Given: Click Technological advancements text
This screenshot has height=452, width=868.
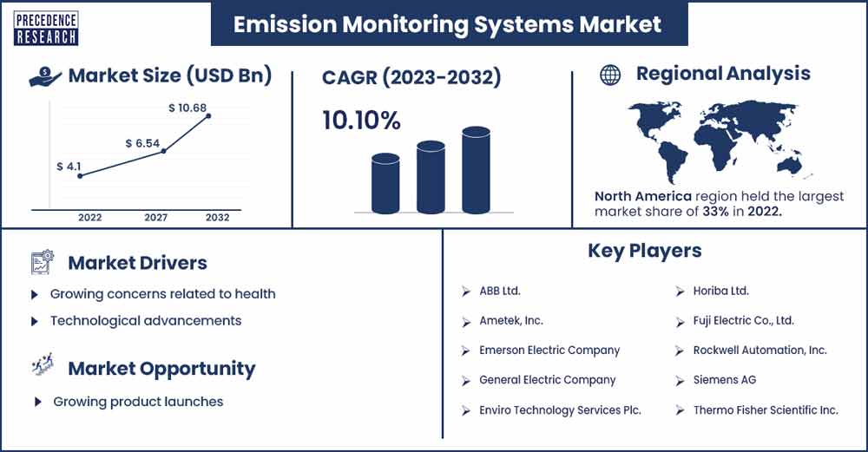Looking at the screenshot, I should pos(146,321).
